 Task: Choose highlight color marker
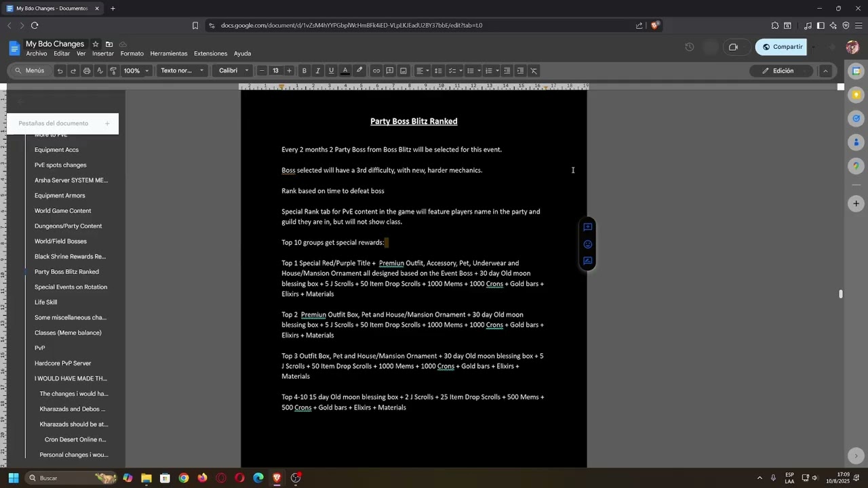[359, 70]
